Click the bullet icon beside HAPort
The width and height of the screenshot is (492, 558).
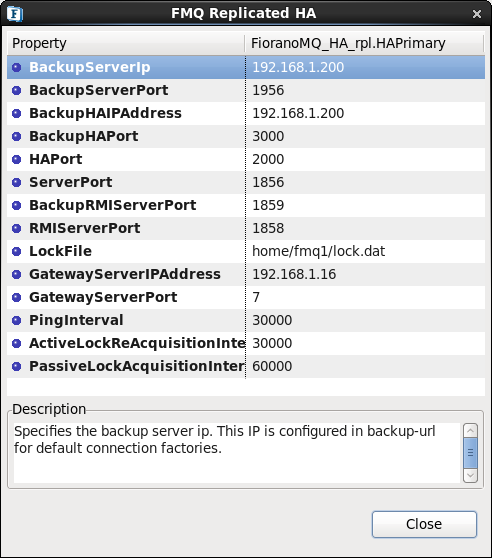17,159
